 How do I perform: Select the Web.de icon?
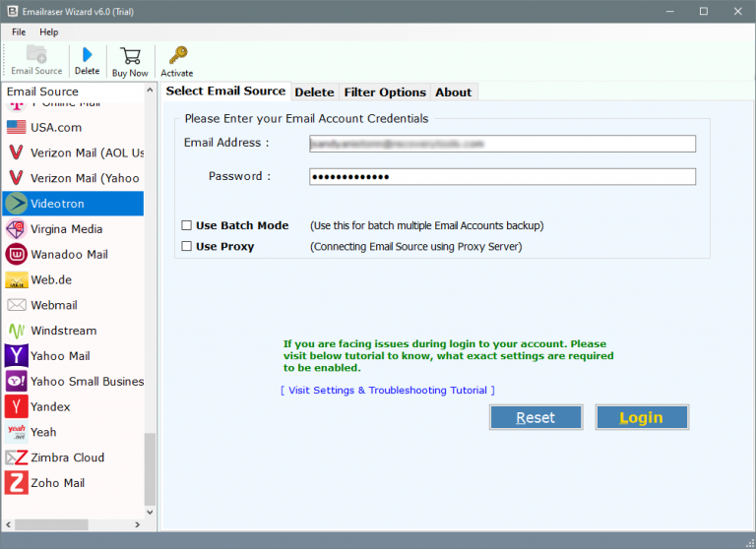(x=17, y=280)
